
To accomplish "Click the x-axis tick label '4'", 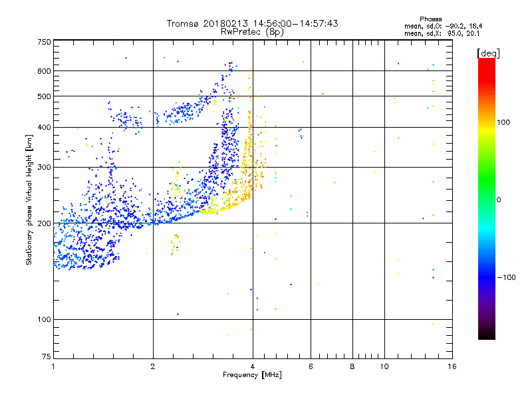I will pyautogui.click(x=253, y=366).
